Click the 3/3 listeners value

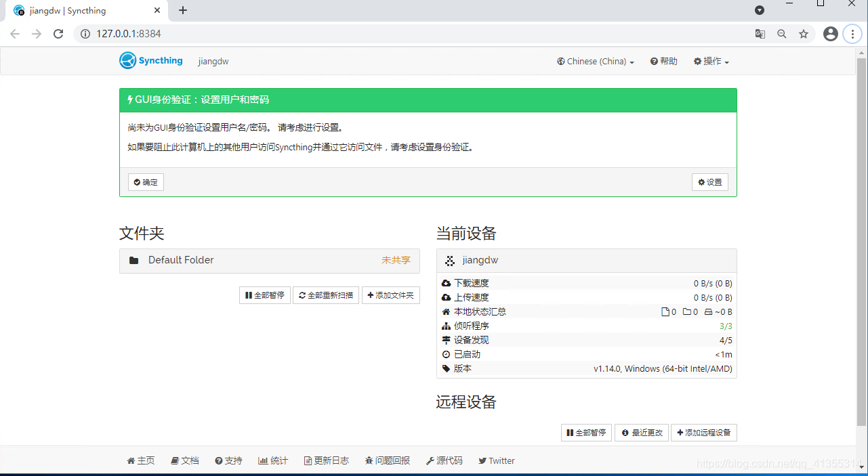click(726, 326)
